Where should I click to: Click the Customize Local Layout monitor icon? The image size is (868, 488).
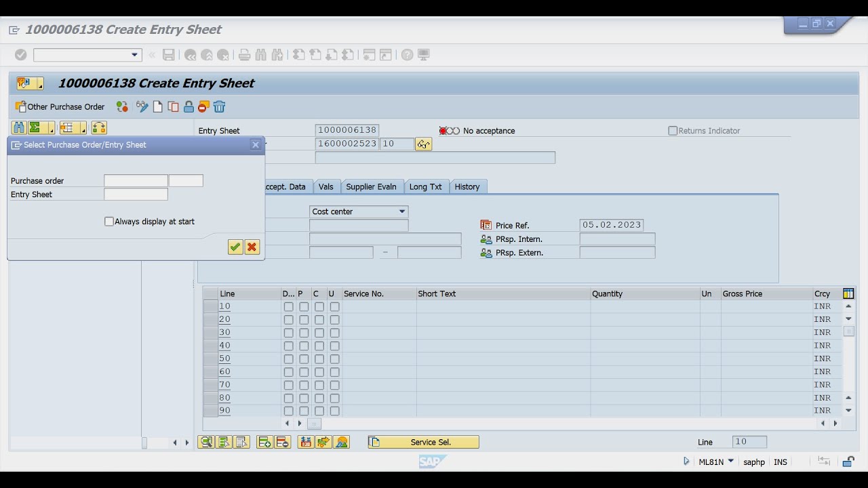[x=424, y=55]
